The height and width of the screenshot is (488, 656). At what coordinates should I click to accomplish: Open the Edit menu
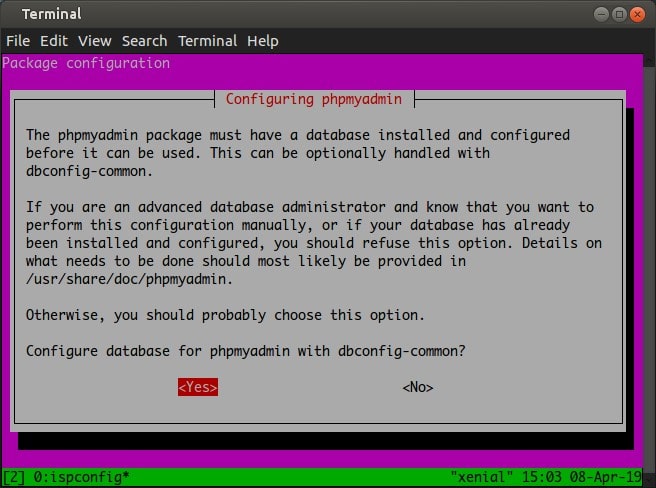tap(54, 41)
